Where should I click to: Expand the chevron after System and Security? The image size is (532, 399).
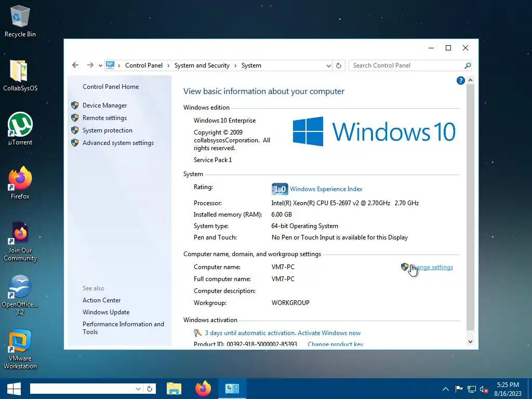(236, 65)
